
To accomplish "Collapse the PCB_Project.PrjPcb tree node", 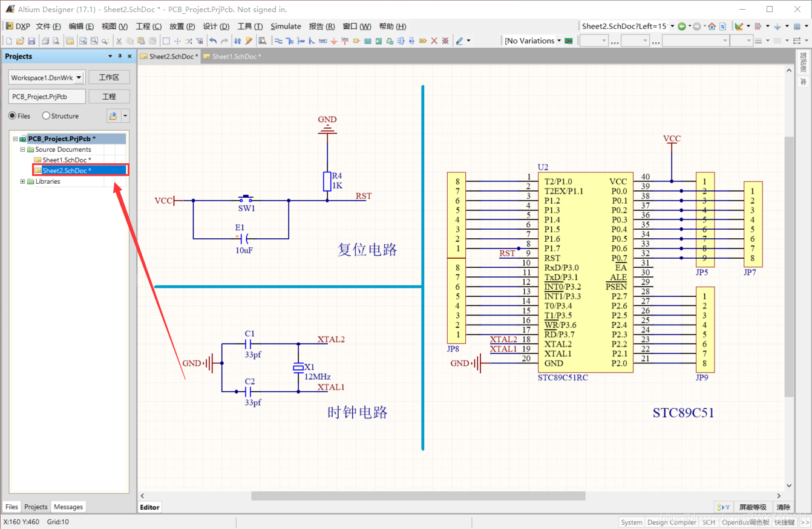I will 15,138.
